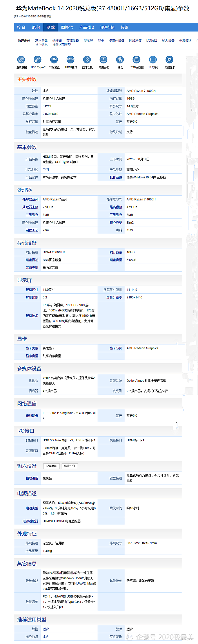The height and width of the screenshot is (644, 198).
Task: Select the 1.49kg product weight value
Action: pyautogui.click(x=47, y=551)
